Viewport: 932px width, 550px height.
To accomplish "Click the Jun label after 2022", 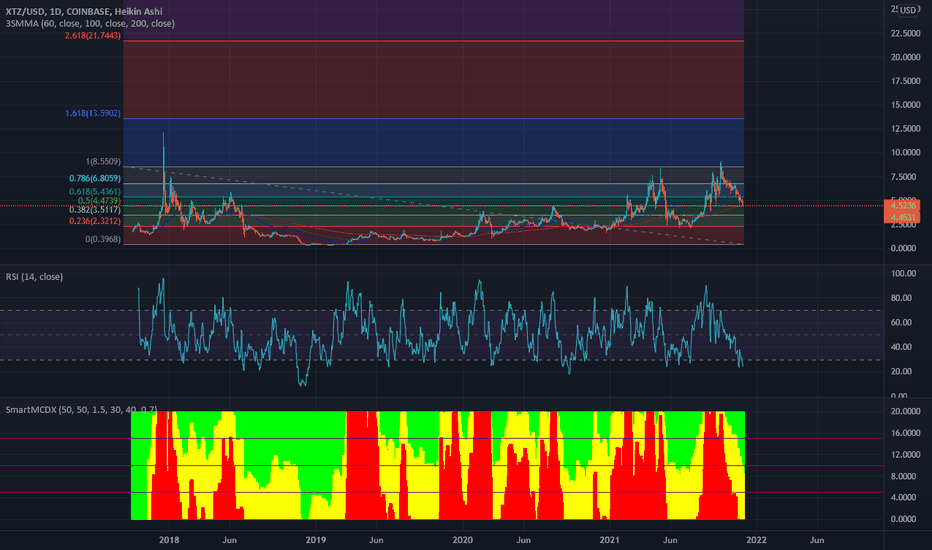I will [x=817, y=540].
